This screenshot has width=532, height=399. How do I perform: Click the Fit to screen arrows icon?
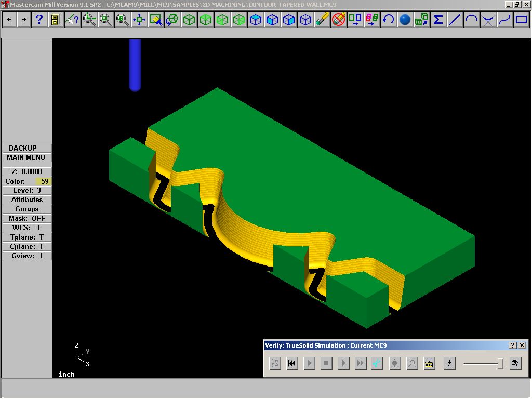coord(139,20)
